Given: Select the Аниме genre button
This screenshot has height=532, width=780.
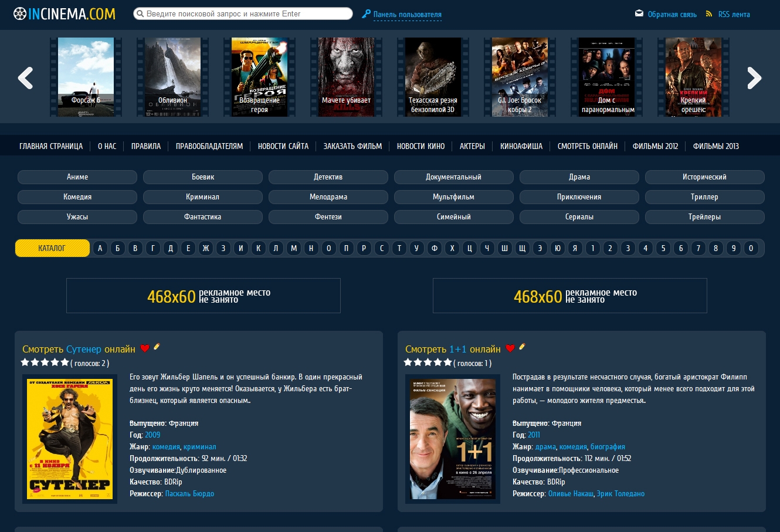Looking at the screenshot, I should pos(77,177).
